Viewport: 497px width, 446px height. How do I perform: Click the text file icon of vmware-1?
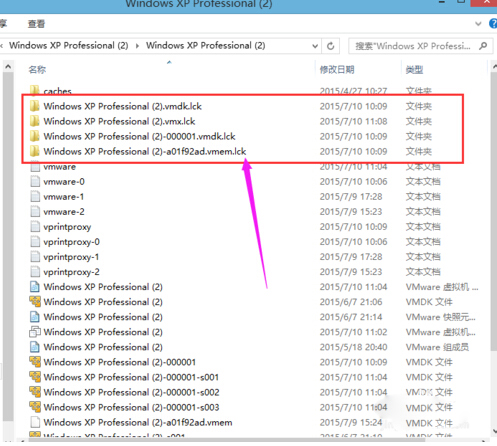[x=35, y=196]
